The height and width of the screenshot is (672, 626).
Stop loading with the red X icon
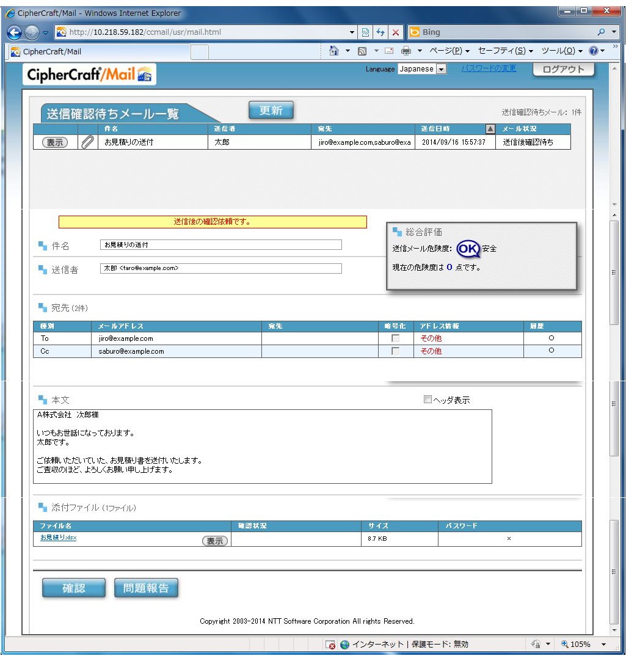[396, 32]
